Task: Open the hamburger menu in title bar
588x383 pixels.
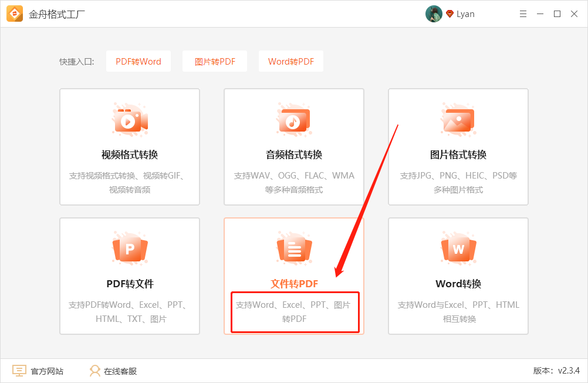Action: (523, 13)
